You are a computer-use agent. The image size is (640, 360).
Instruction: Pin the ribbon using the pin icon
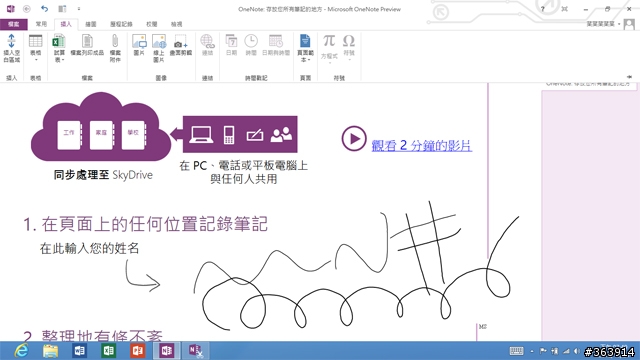pyautogui.click(x=629, y=76)
